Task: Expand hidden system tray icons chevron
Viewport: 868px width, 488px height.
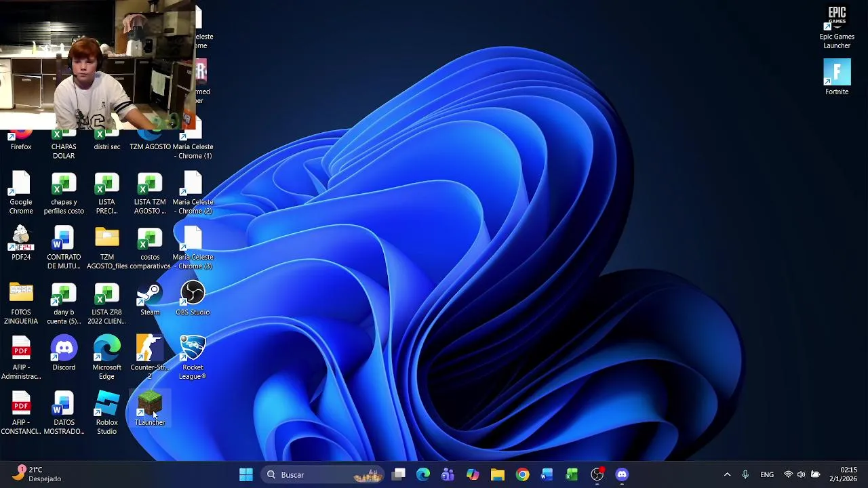Action: click(727, 474)
